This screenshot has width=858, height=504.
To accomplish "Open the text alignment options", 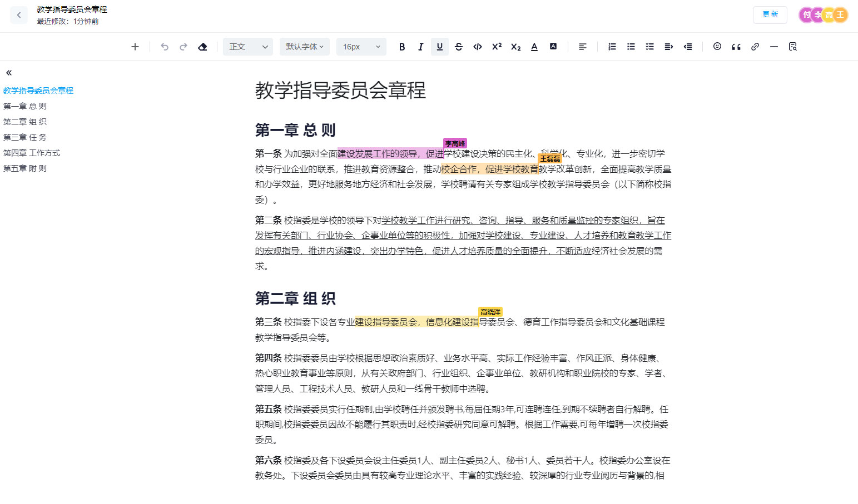I will (x=583, y=47).
